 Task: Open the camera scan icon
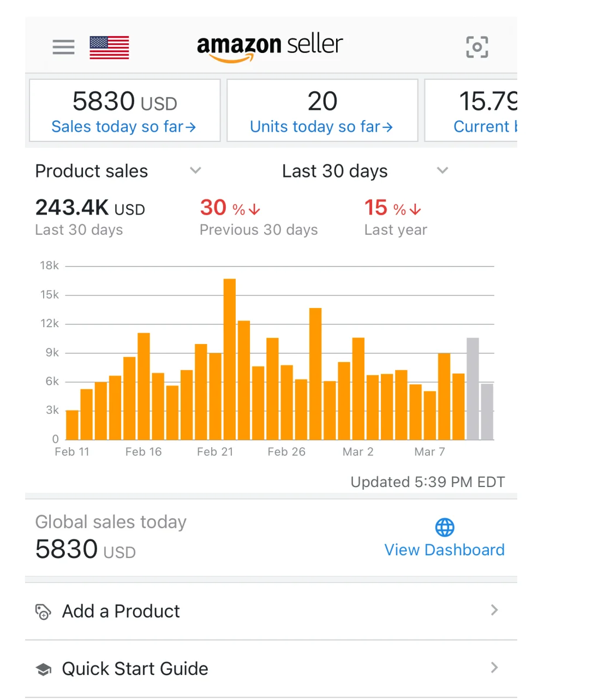[477, 47]
